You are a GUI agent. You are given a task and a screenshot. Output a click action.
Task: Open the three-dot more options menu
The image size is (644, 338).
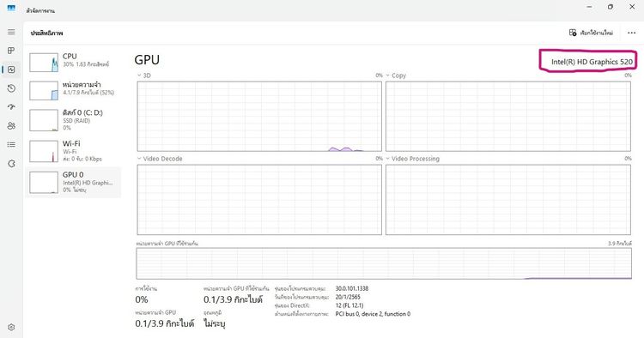[x=632, y=33]
